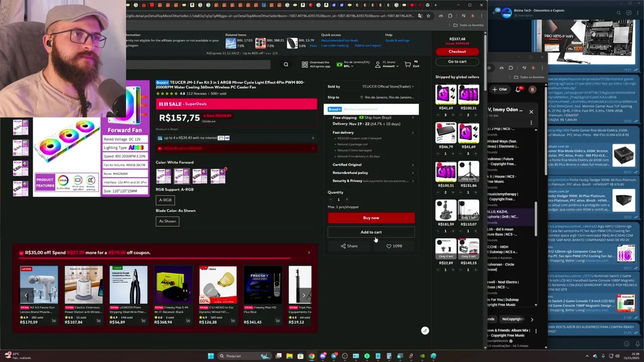Click the AliExpress search magnifier icon
The height and width of the screenshot is (362, 644).
coord(286,64)
